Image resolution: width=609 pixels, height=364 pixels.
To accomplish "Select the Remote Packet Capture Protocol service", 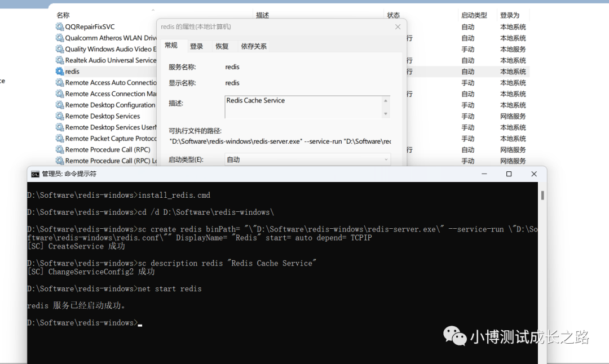I will pyautogui.click(x=111, y=138).
